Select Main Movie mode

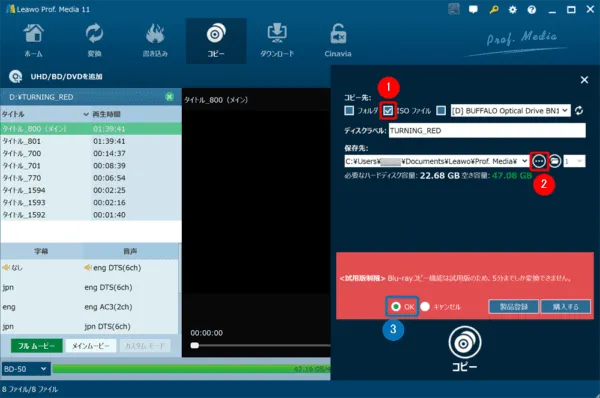[x=91, y=346]
